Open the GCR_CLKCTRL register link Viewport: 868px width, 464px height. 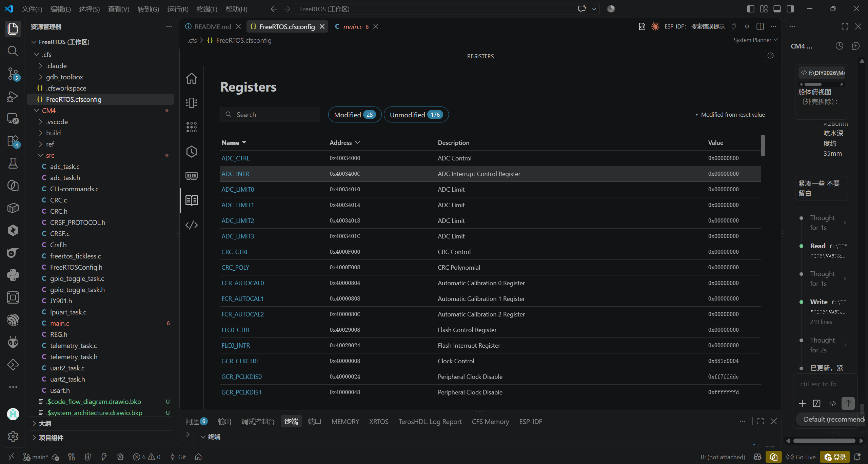click(240, 361)
